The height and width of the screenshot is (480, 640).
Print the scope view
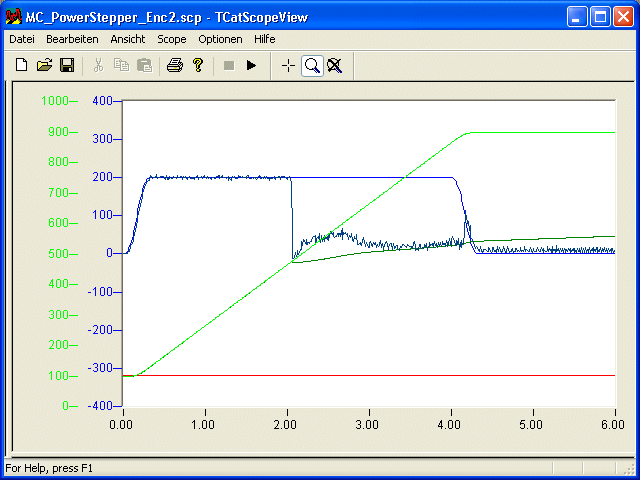pyautogui.click(x=175, y=65)
